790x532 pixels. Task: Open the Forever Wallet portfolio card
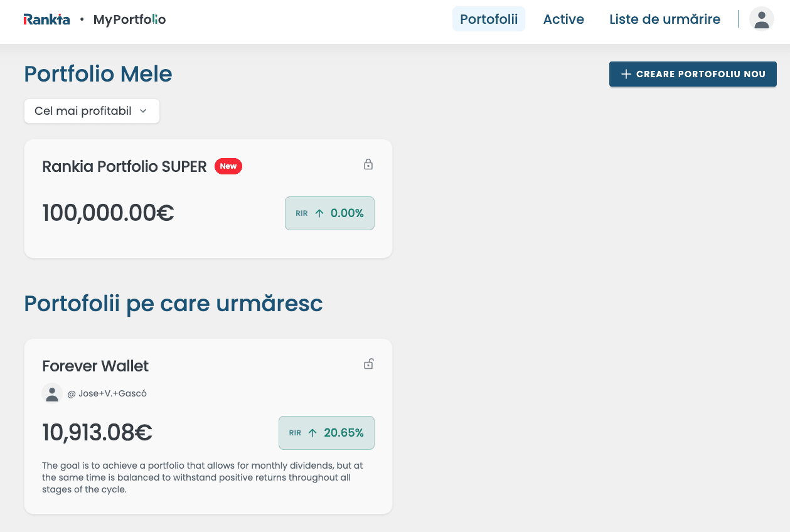[x=95, y=366]
